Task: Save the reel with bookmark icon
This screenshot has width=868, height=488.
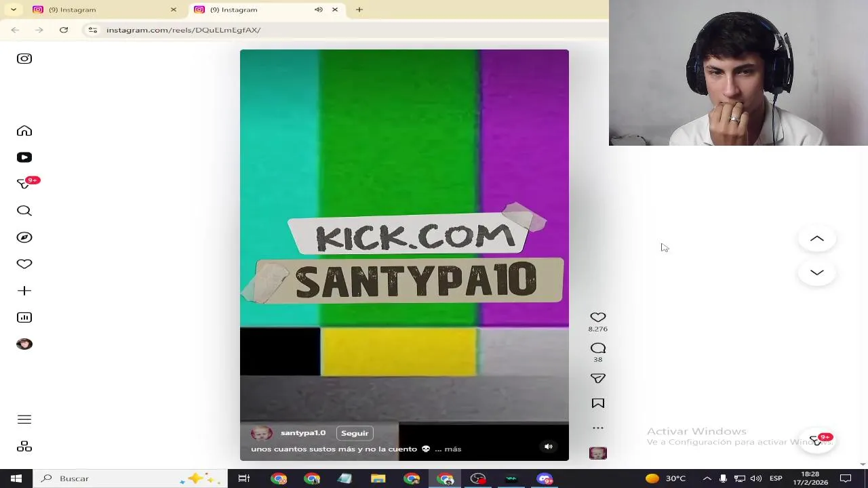Action: pos(597,403)
